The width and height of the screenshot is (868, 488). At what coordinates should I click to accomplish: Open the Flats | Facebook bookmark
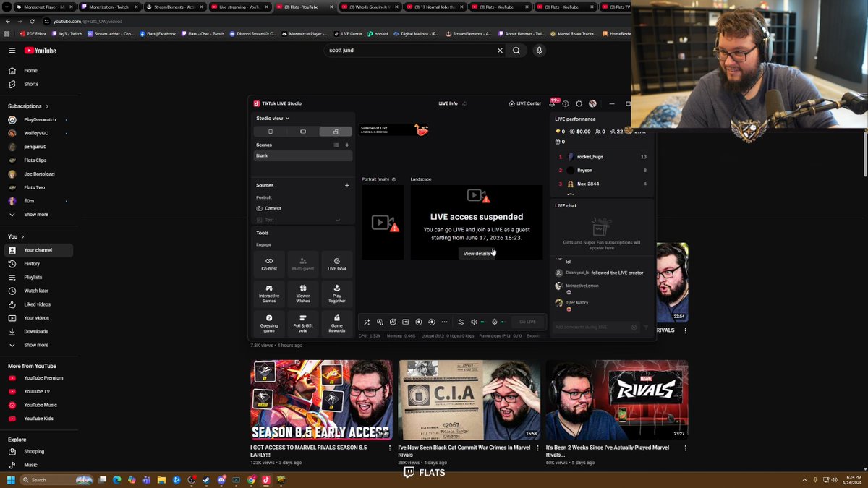157,33
